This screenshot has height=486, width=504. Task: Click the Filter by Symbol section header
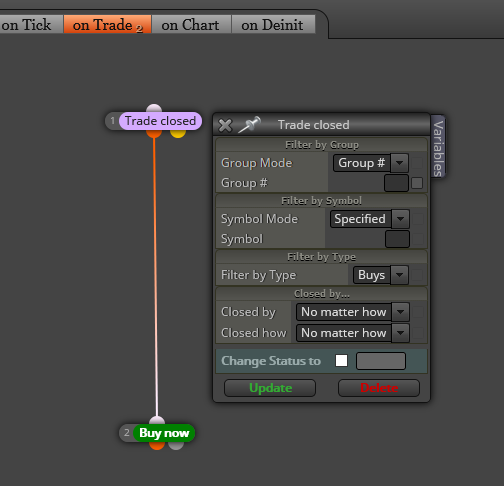(322, 201)
